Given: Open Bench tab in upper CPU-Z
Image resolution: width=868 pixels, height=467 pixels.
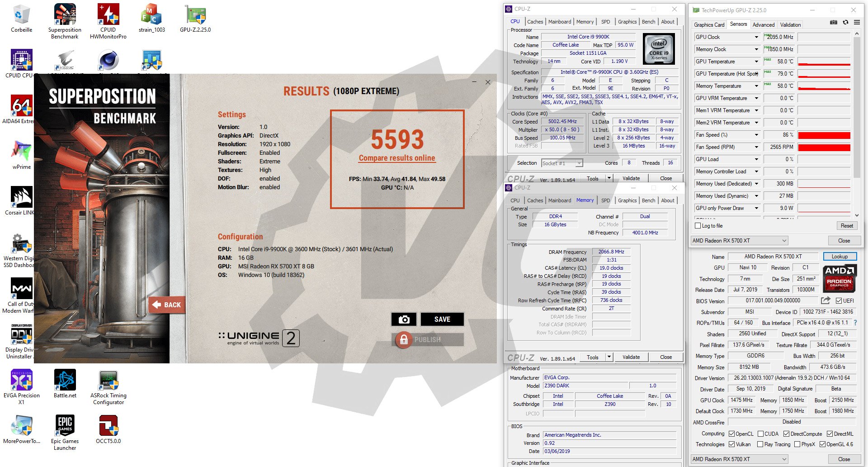Looking at the screenshot, I should (x=648, y=22).
